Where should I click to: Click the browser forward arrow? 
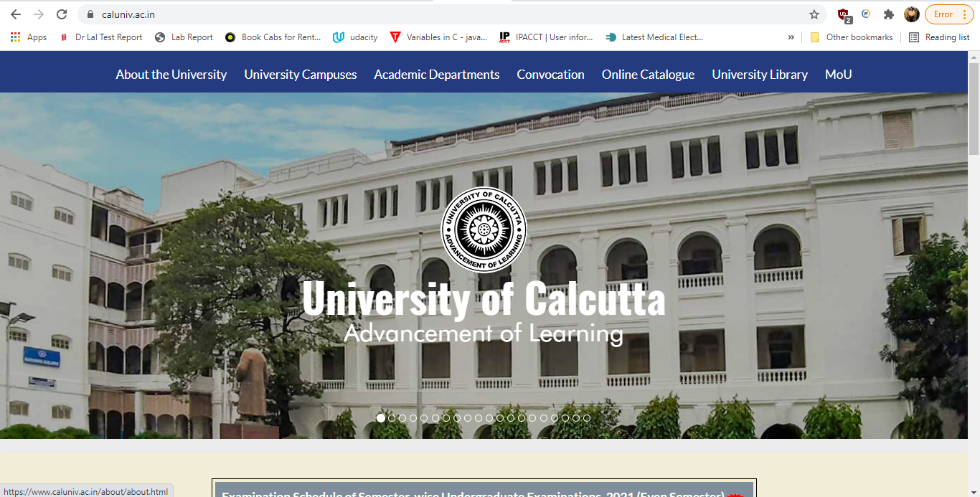pos(39,14)
